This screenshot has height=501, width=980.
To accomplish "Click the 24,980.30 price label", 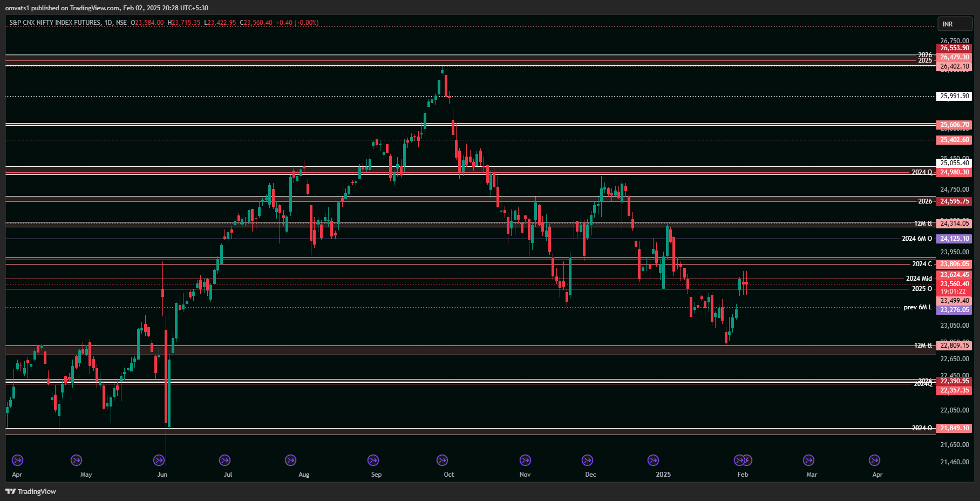I will 954,172.
